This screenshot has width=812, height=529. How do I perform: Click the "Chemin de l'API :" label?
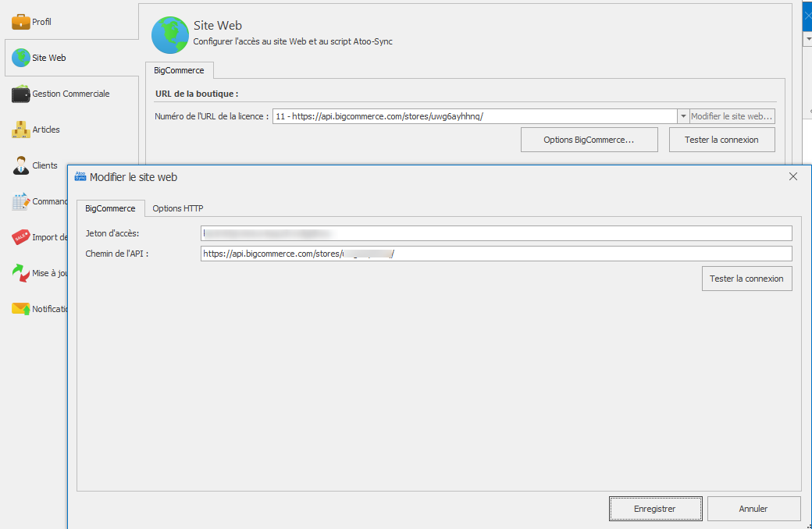[x=117, y=254]
